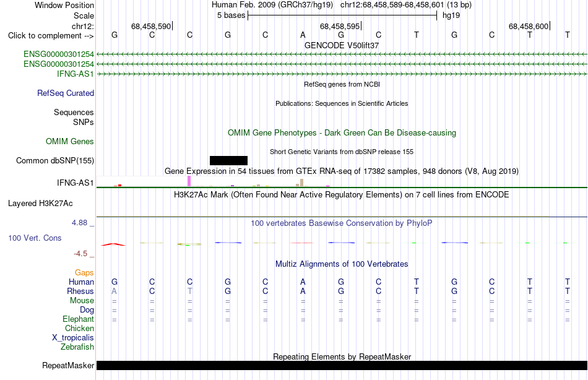588x380 pixels.
Task: Click the H3K27Ac Mark track title
Action: pyautogui.click(x=342, y=195)
